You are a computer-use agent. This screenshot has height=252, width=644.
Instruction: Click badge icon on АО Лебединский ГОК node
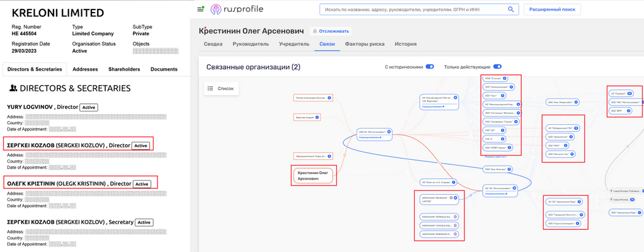click(x=576, y=128)
